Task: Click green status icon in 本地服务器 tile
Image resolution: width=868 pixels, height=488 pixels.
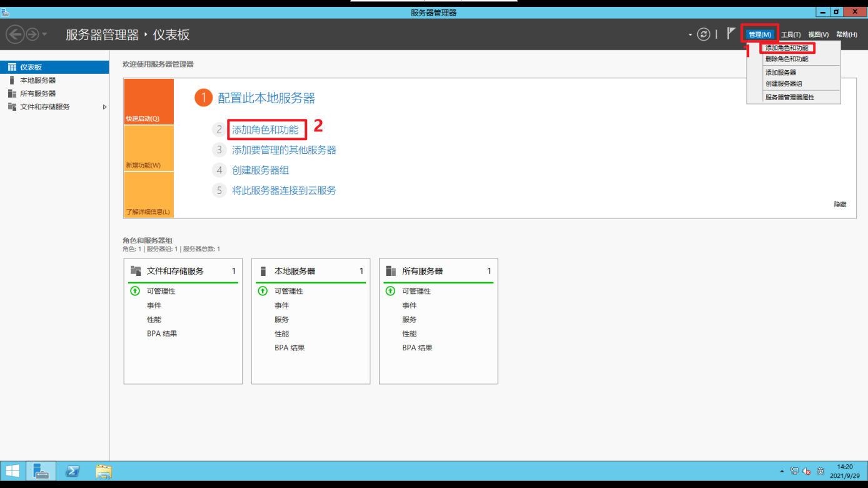Action: (x=263, y=291)
